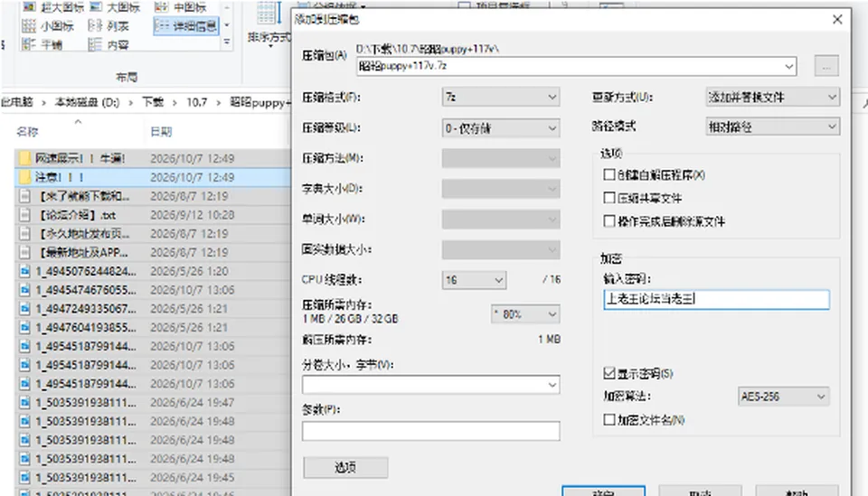Select file 【论坛介绍】.txt in list
The height and width of the screenshot is (496, 868).
click(78, 214)
